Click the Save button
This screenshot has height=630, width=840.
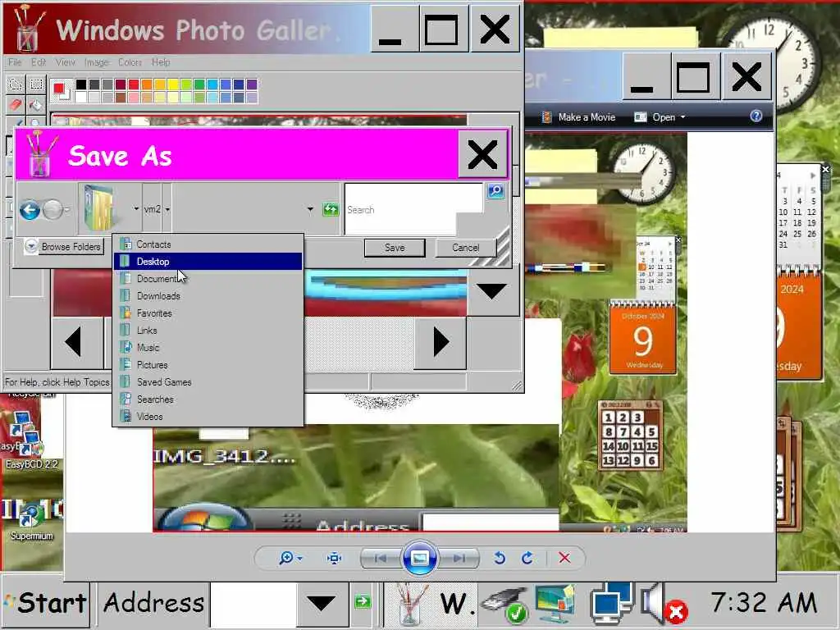[x=395, y=248]
